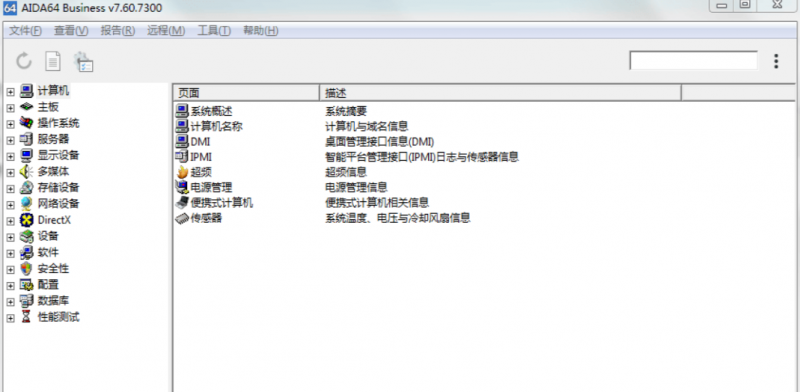Open the 远程(M) menu
The width and height of the screenshot is (800, 392).
[x=166, y=31]
